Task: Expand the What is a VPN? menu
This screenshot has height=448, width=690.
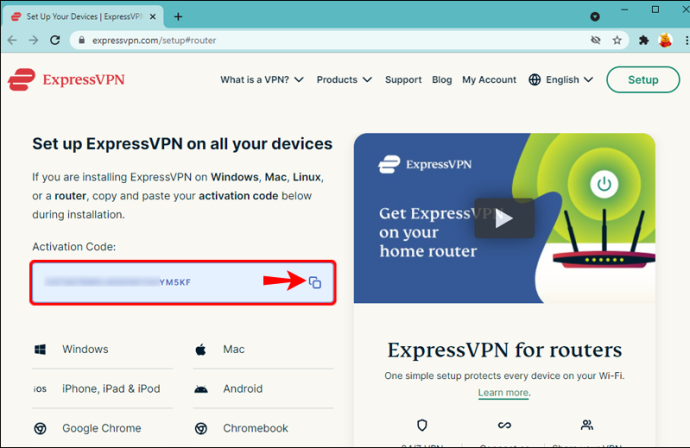Action: (262, 80)
